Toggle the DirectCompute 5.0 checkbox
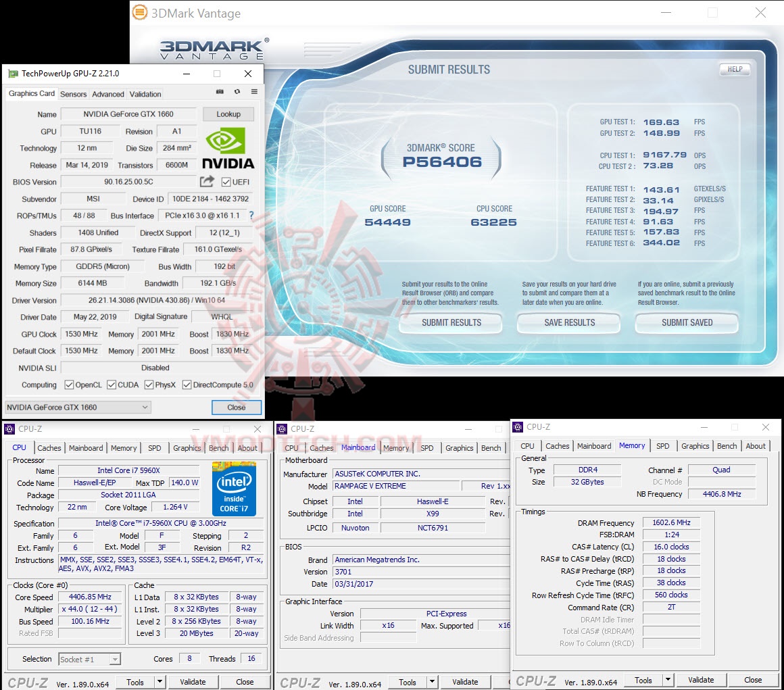 click(187, 385)
